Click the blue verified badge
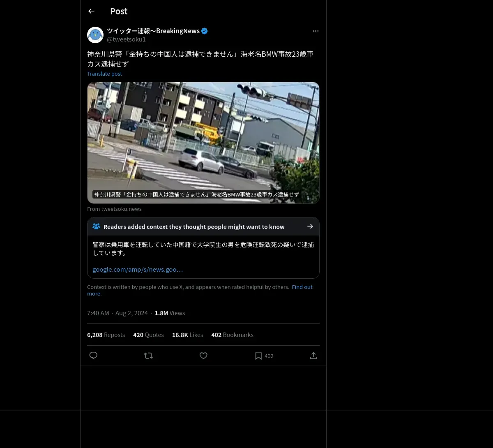 [204, 31]
